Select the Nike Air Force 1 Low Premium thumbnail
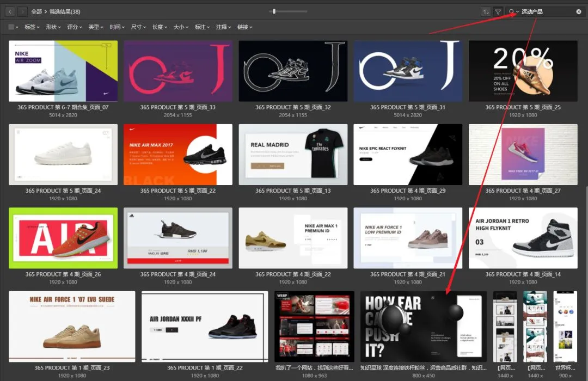This screenshot has width=588, height=381. (x=408, y=238)
